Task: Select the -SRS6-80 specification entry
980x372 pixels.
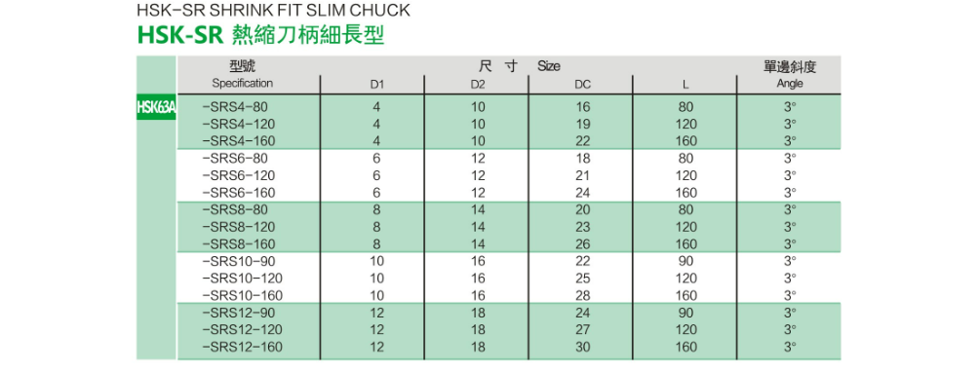Action: point(235,158)
